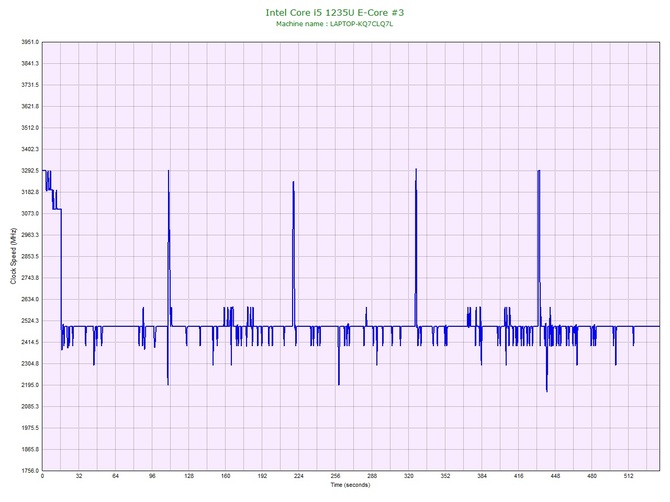Click the 3402.3 y-axis value
The width and height of the screenshot is (670, 502).
(x=30, y=149)
